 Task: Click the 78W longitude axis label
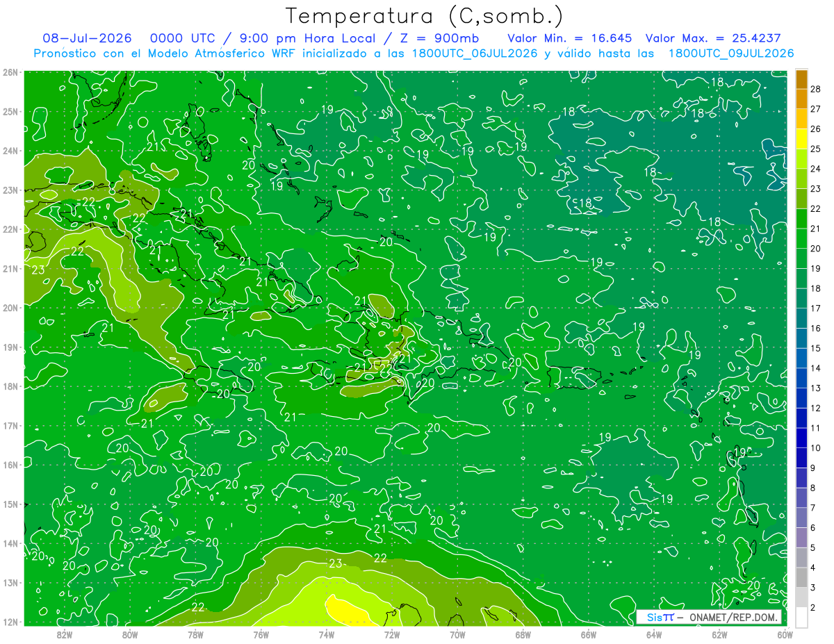(195, 634)
